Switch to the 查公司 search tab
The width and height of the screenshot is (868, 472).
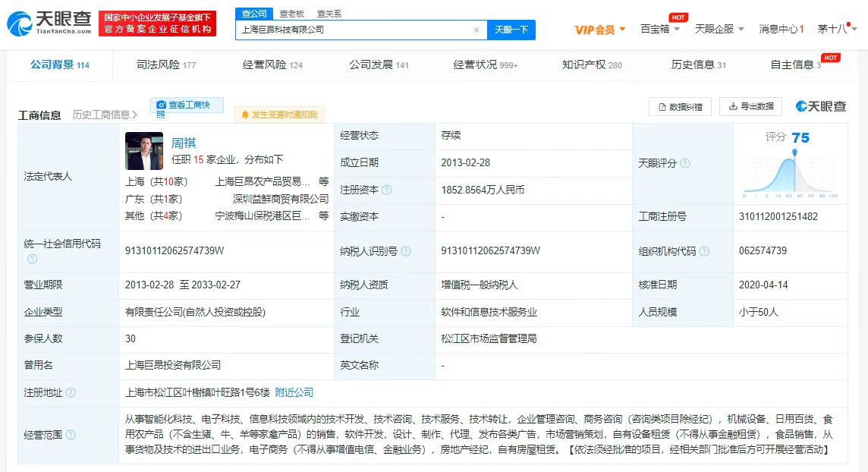(x=254, y=14)
